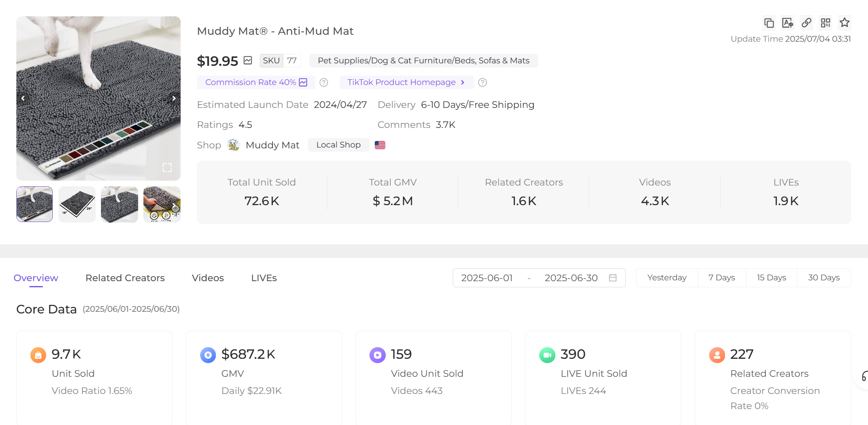The width and height of the screenshot is (868, 425).
Task: Click the Videos 443 text
Action: [x=417, y=391]
